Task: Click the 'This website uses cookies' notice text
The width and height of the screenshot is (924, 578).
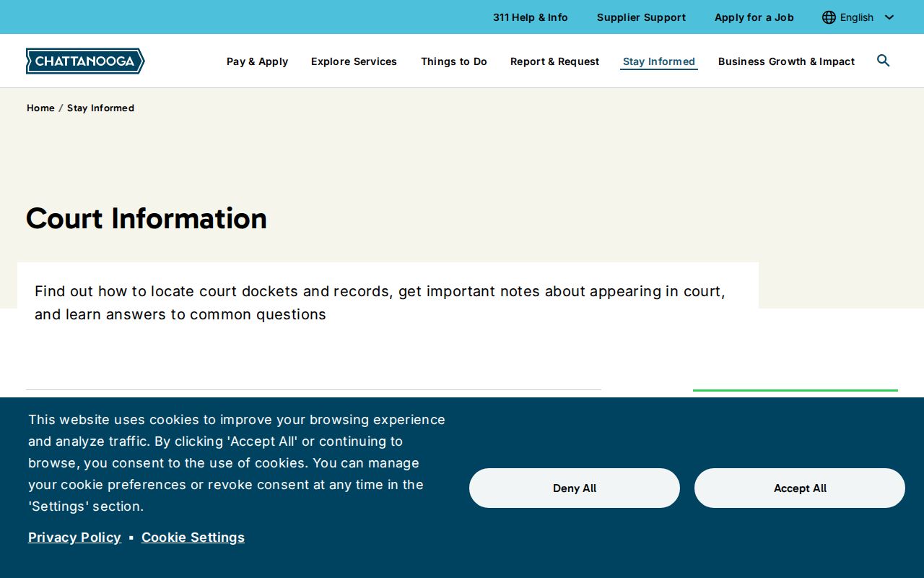Action: pos(237,463)
